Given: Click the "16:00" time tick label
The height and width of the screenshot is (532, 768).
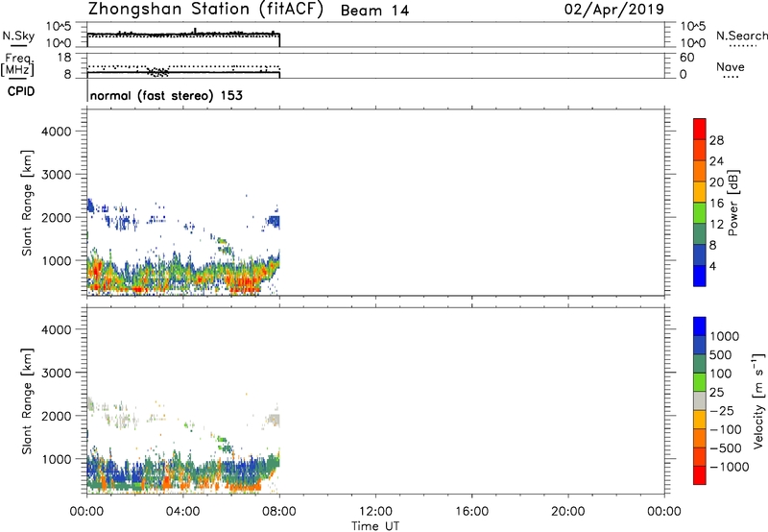Looking at the screenshot, I should (471, 512).
